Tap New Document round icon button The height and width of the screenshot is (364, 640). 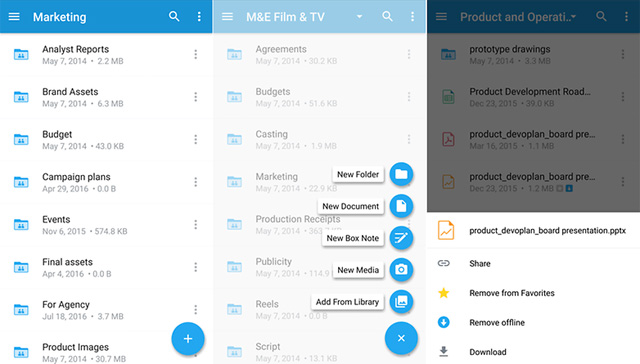tap(401, 206)
